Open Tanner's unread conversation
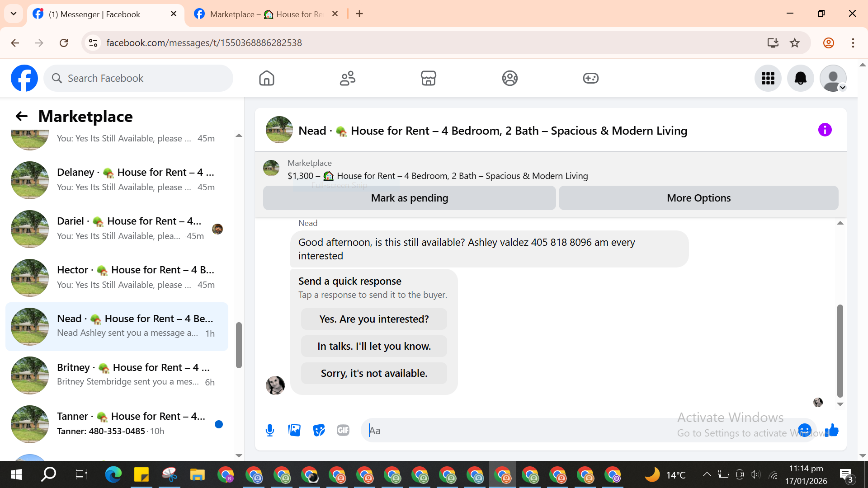The height and width of the screenshot is (488, 868). pos(118,423)
